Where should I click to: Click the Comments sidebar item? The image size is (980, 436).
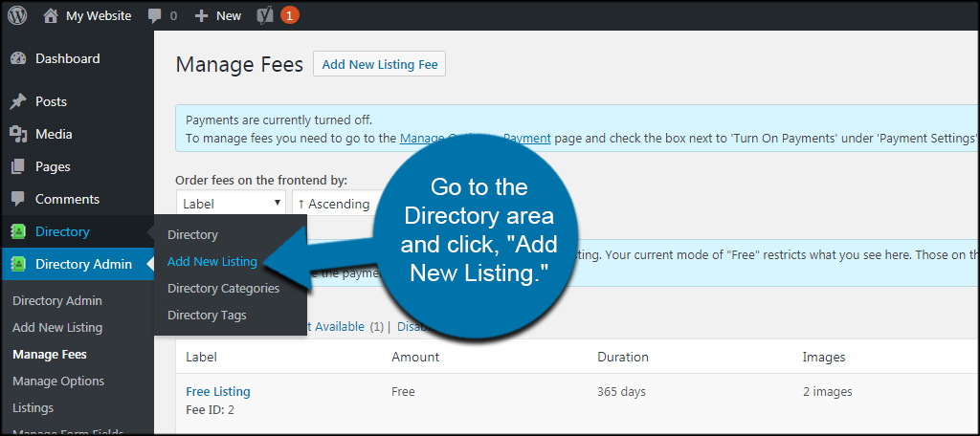coord(67,199)
